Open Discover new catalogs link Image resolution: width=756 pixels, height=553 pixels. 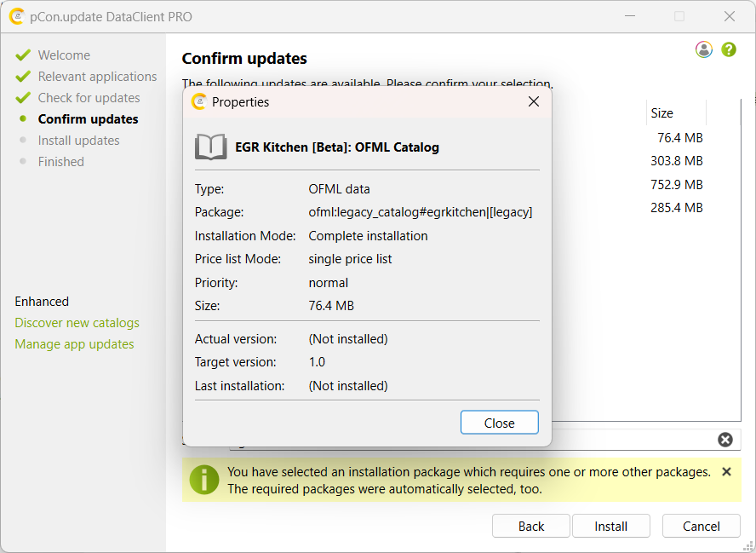77,323
